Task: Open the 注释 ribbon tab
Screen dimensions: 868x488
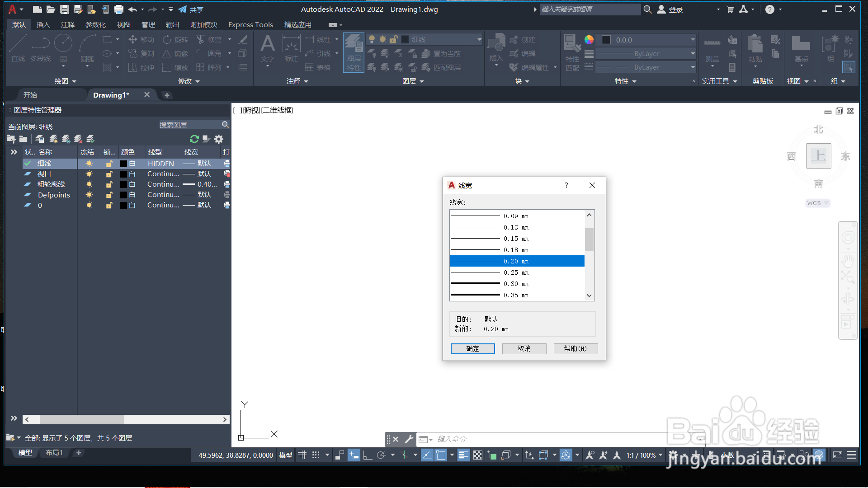Action: tap(68, 24)
